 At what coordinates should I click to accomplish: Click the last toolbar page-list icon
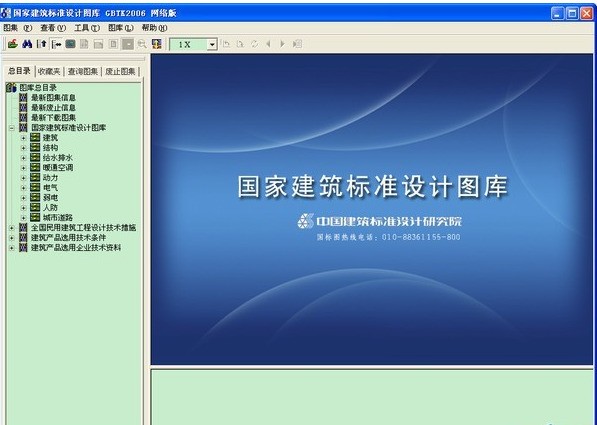coord(297,44)
